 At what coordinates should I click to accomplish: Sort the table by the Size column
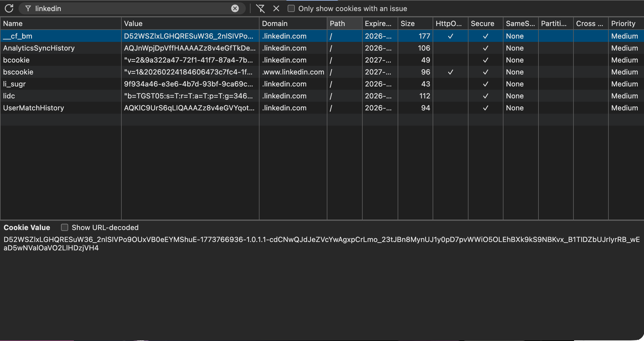coord(408,23)
